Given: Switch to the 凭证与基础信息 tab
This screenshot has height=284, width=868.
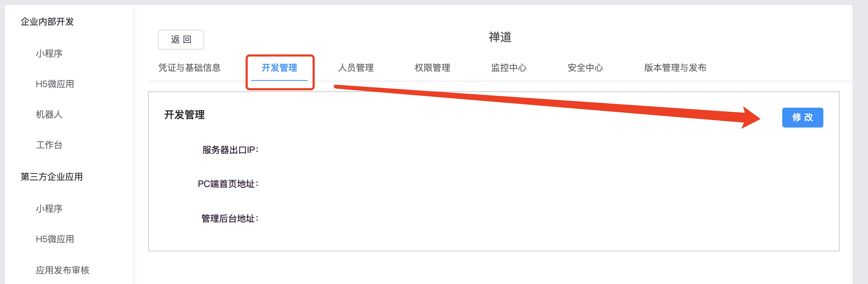Looking at the screenshot, I should tap(190, 68).
